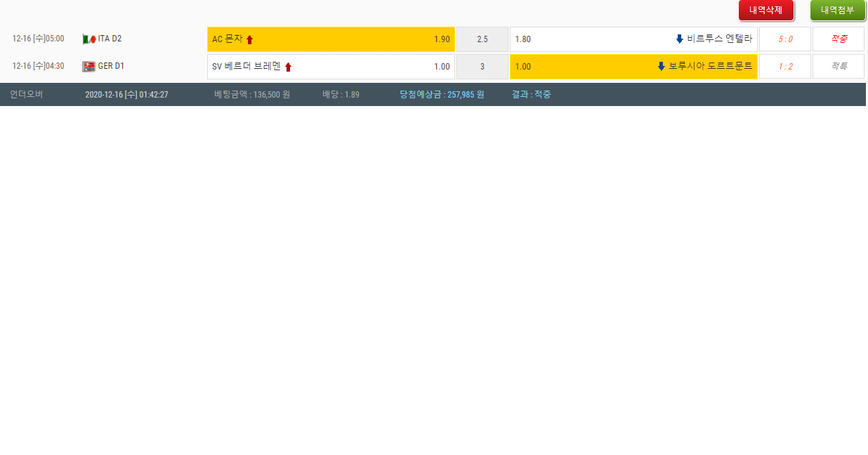
Task: Click the blue down arrow beside 보루시아 도르트문트
Action: (x=661, y=67)
